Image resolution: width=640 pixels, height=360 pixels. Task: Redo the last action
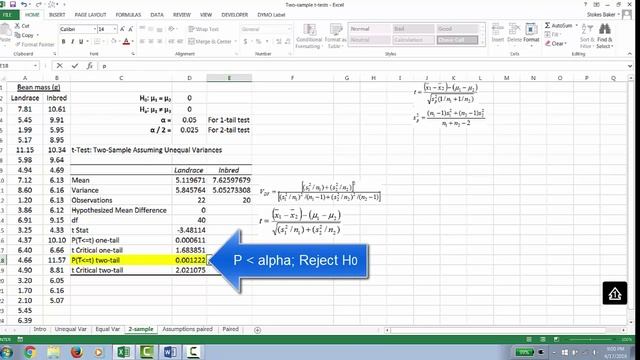[38, 4]
